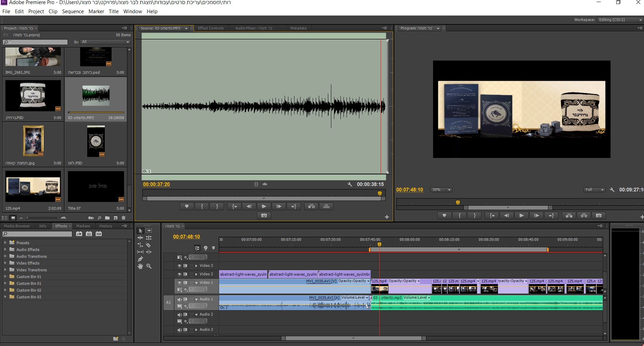Select the Pen tool in the tools panel
The height and width of the screenshot is (346, 644).
pos(140,259)
